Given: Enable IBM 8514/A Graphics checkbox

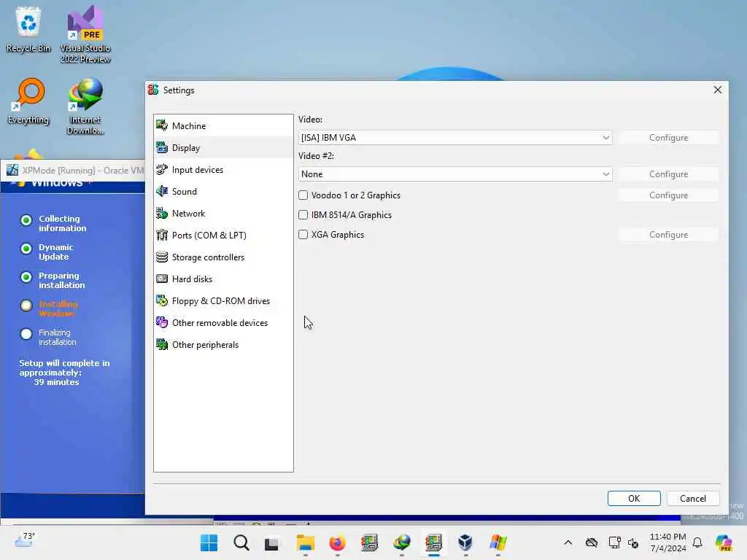Looking at the screenshot, I should pos(303,215).
